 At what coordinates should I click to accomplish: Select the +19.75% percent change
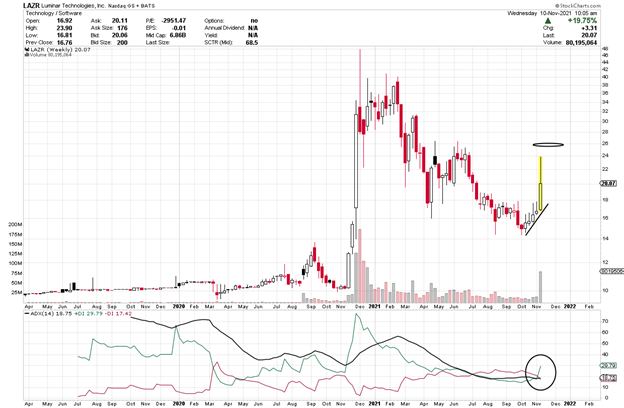tap(582, 20)
